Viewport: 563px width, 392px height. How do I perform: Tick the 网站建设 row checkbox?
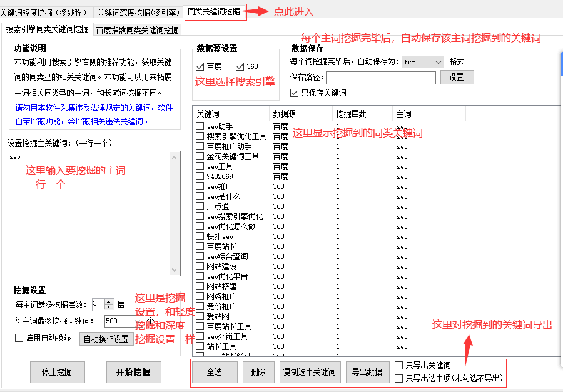(x=200, y=266)
